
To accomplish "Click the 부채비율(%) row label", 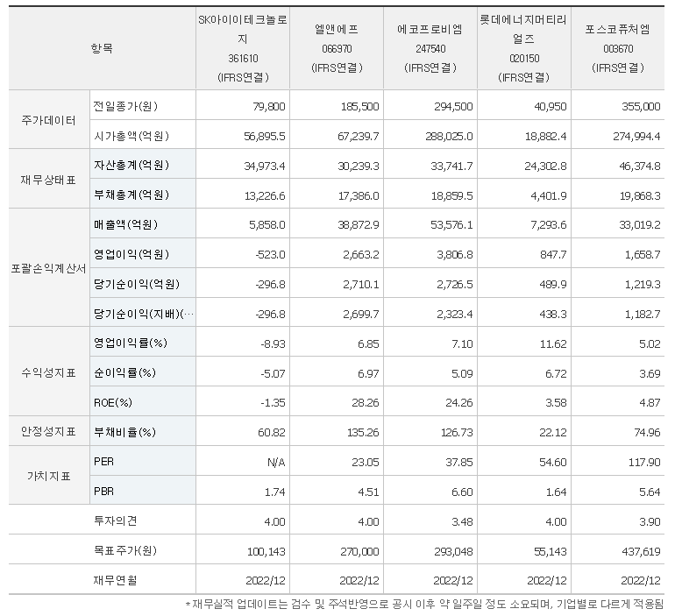I will coord(124,432).
